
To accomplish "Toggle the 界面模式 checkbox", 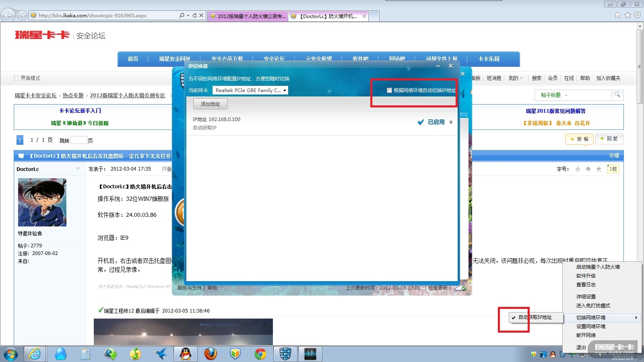I will [16, 78].
